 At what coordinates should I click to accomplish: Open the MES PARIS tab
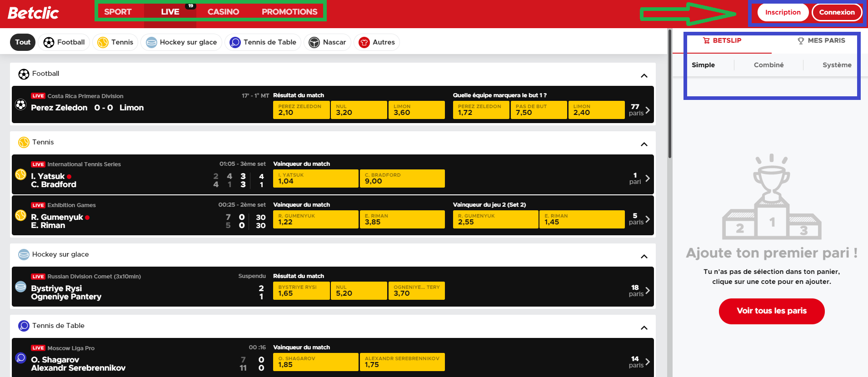click(x=821, y=40)
